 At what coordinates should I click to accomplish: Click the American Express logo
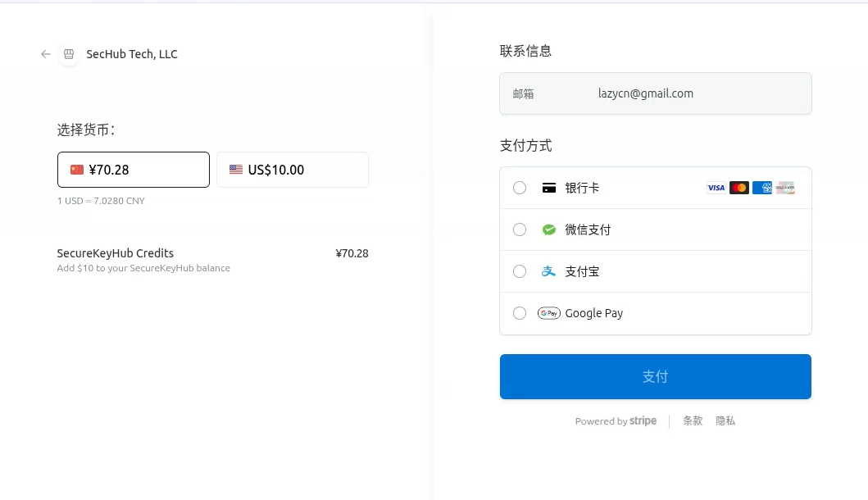[762, 188]
